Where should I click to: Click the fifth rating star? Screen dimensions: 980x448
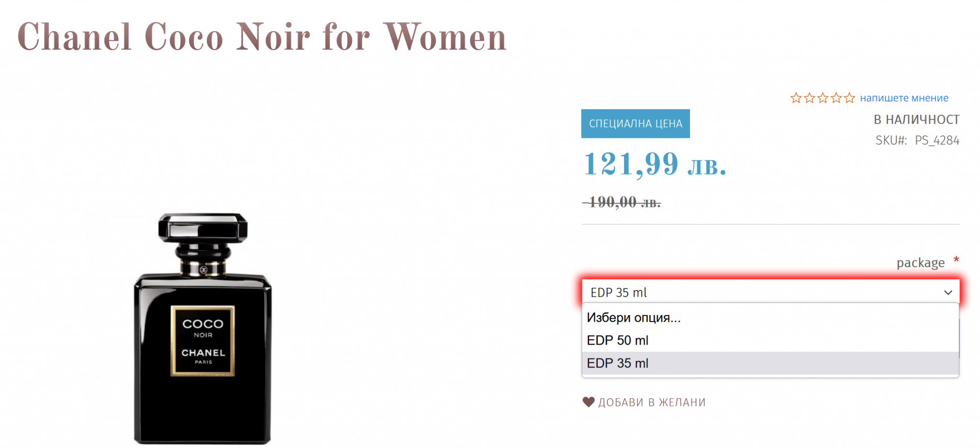tap(849, 98)
